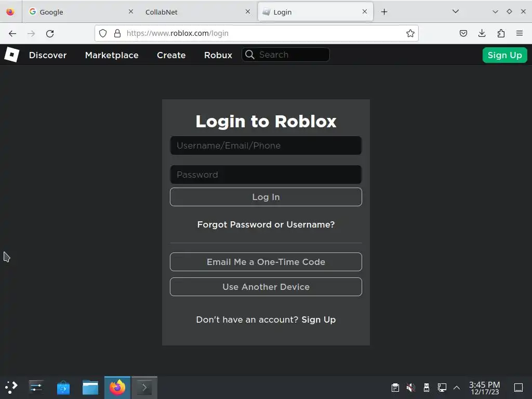Image resolution: width=532 pixels, height=399 pixels.
Task: Click the site security padlock icon
Action: 117,33
